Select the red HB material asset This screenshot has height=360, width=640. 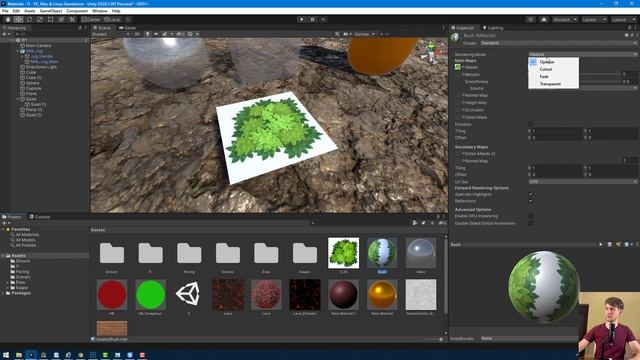(x=112, y=294)
